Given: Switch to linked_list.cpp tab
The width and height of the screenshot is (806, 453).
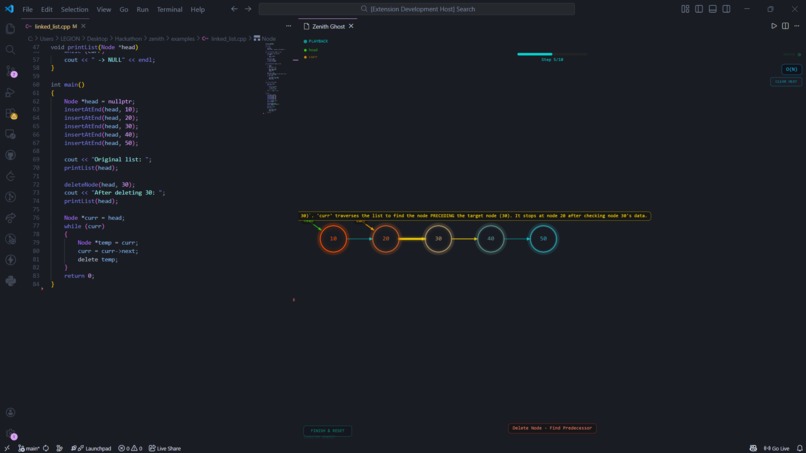Looking at the screenshot, I should pyautogui.click(x=56, y=26).
